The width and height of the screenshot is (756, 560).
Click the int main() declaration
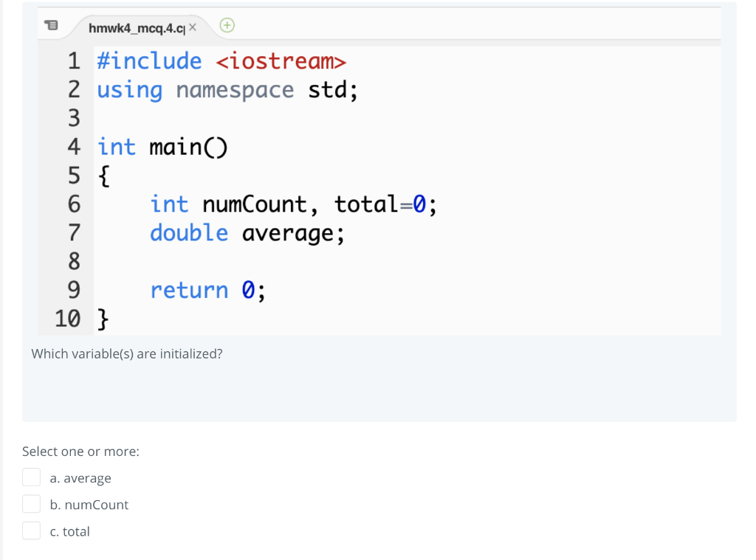162,147
